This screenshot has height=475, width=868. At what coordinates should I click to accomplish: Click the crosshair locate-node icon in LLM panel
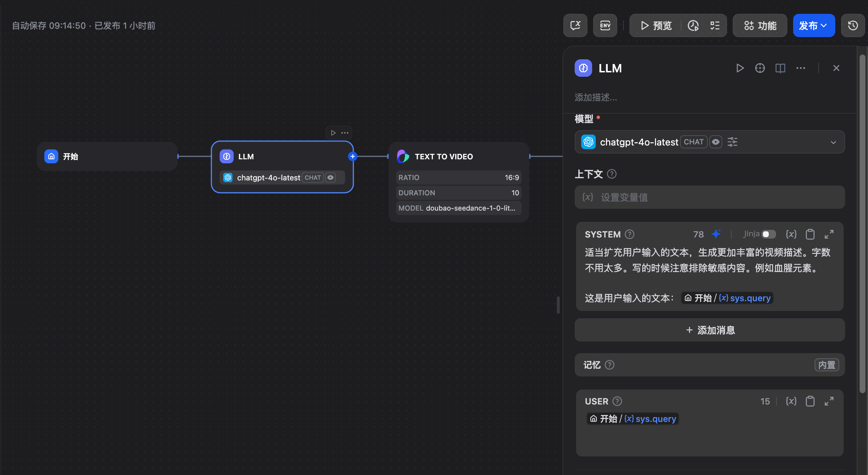(x=760, y=68)
